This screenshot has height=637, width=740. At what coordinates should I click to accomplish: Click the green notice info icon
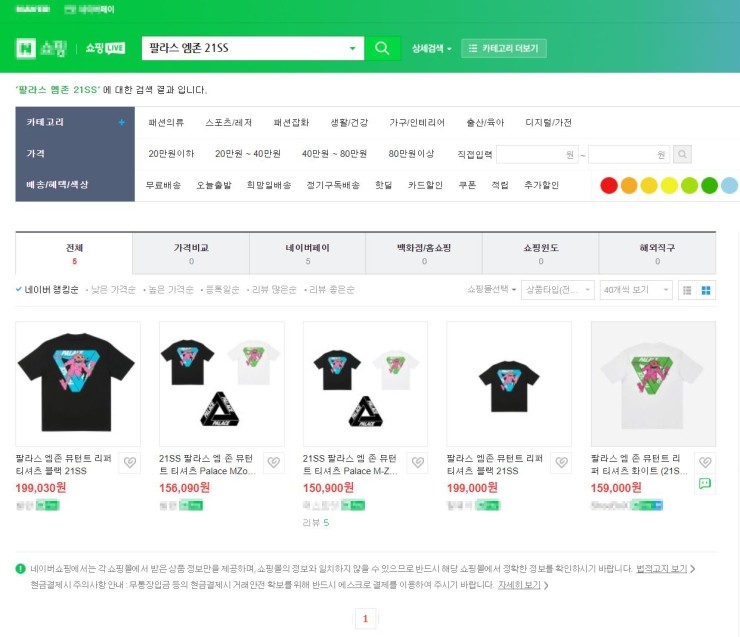[x=20, y=569]
